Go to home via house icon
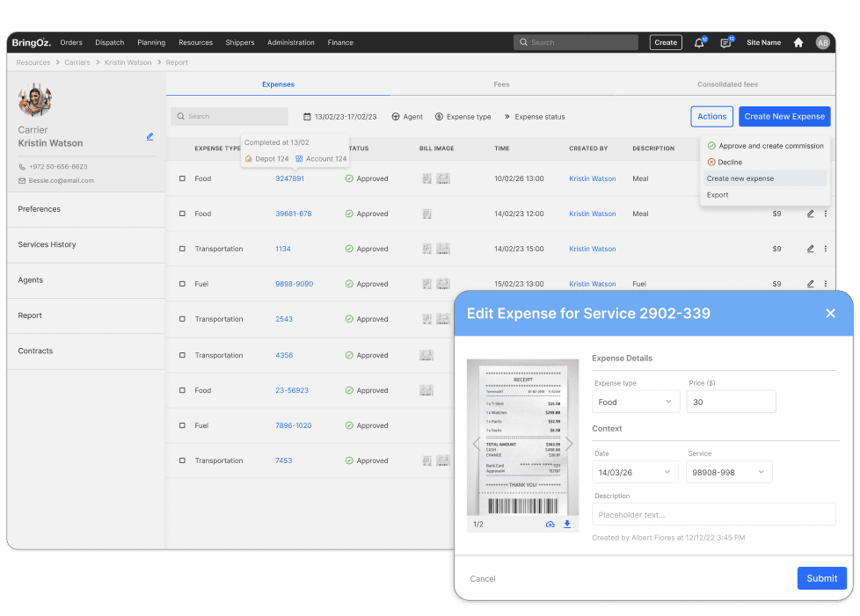The image size is (860, 616). 798,43
